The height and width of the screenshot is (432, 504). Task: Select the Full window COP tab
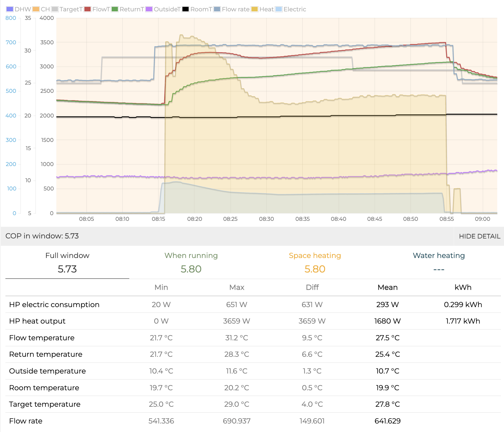tap(67, 263)
